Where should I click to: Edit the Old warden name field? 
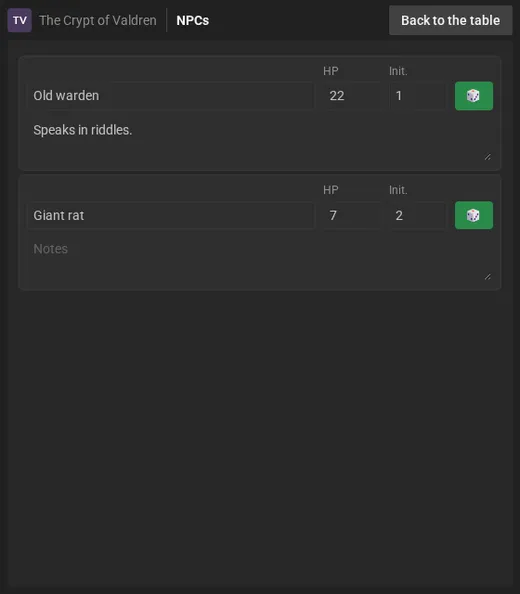170,96
